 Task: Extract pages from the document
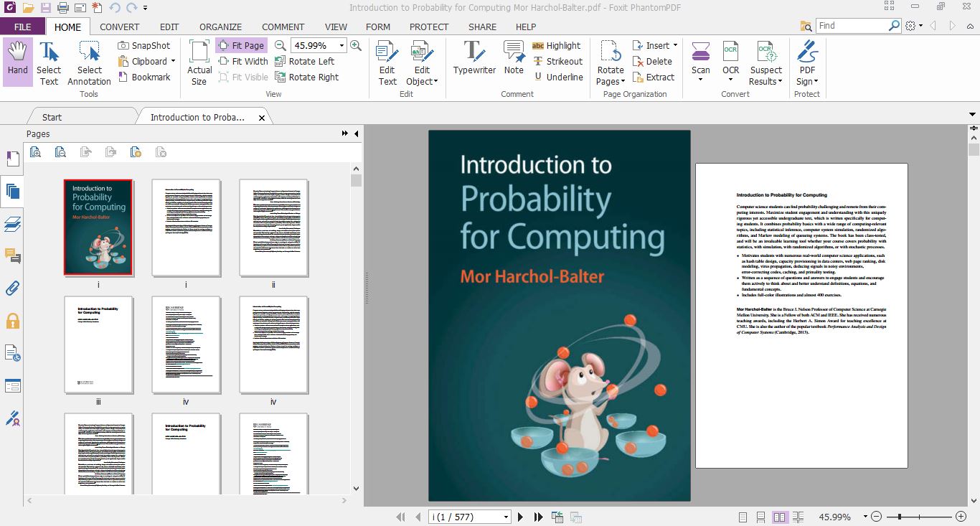pyautogui.click(x=654, y=77)
